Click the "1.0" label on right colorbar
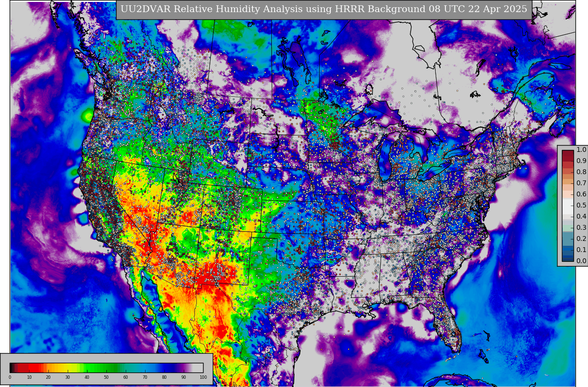 click(581, 149)
